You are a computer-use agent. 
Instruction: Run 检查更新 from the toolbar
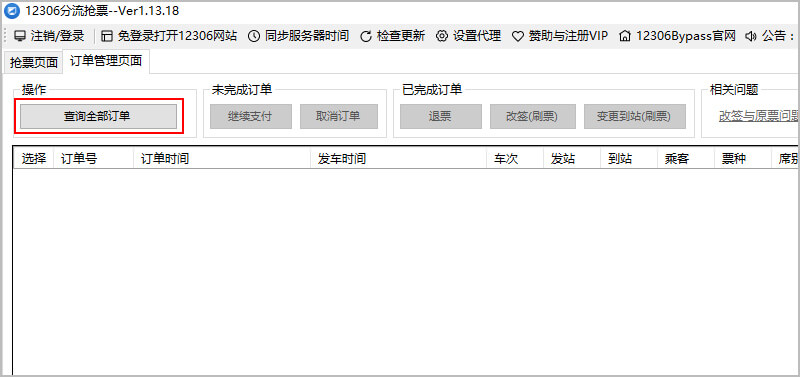click(x=401, y=36)
